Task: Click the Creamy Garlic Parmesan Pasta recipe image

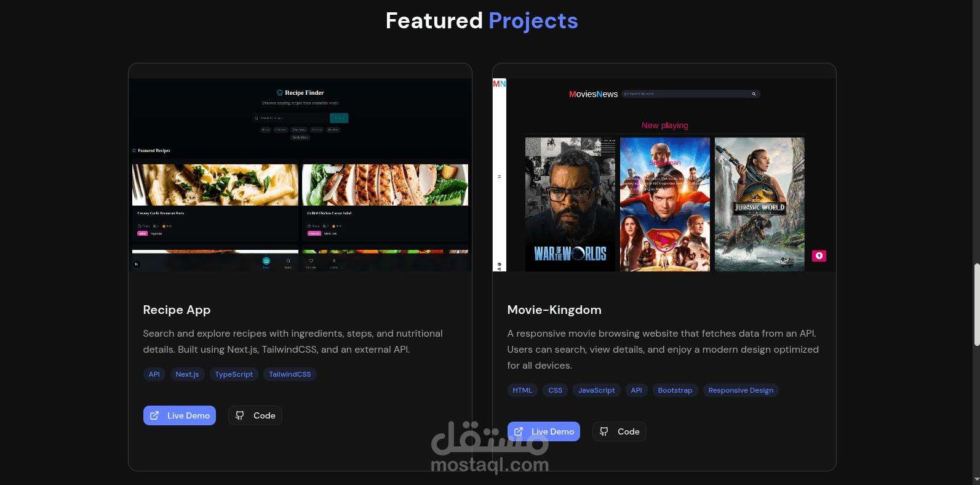Action: tap(215, 185)
